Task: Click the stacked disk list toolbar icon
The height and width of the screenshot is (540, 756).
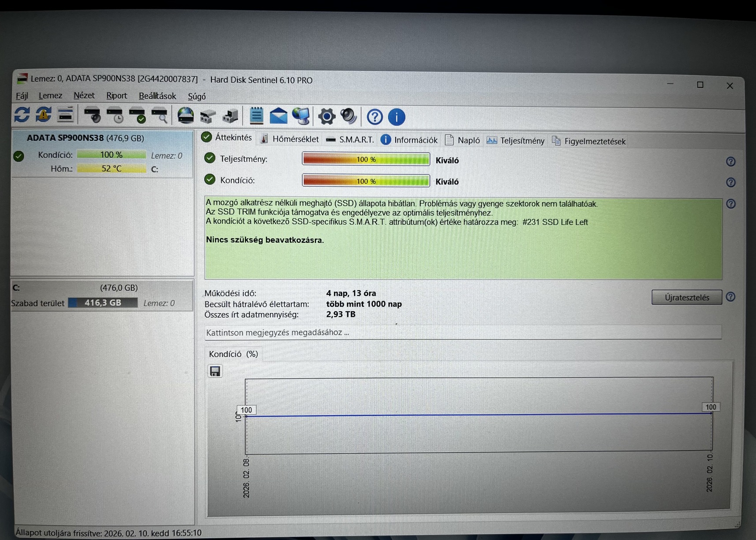Action: coord(65,115)
